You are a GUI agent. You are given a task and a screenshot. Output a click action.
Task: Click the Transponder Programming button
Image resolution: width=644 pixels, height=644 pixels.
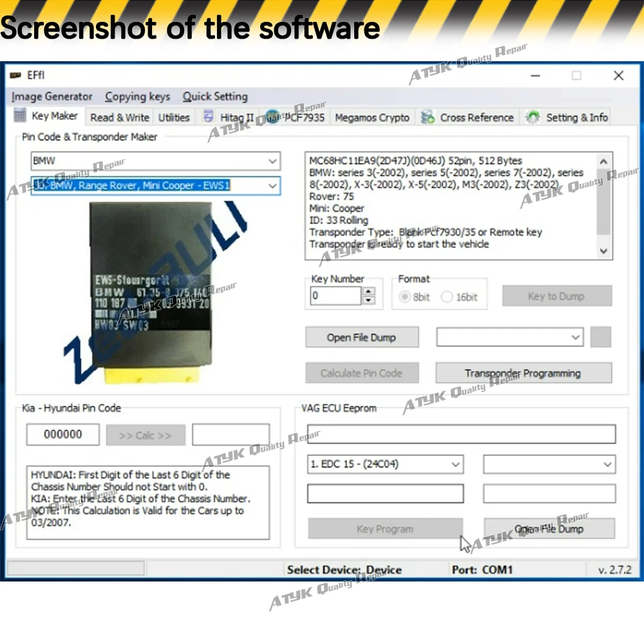click(524, 373)
